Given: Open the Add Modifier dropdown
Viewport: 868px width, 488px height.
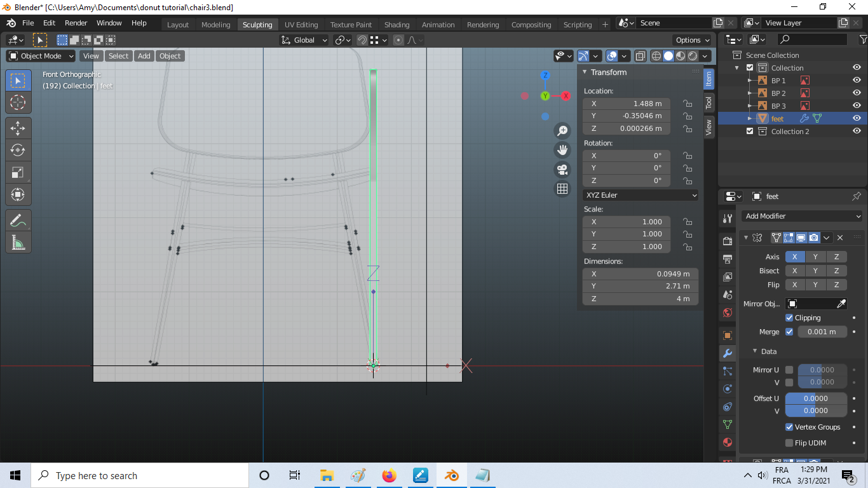Looking at the screenshot, I should pos(802,216).
